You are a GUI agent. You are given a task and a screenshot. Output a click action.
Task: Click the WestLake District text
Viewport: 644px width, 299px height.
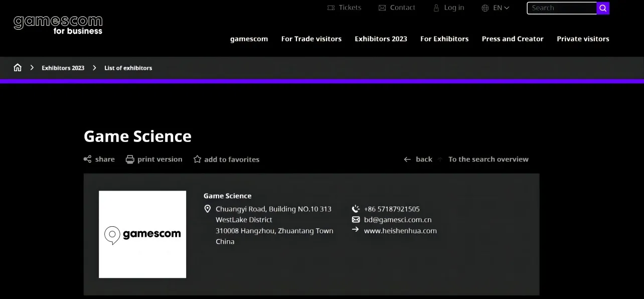tap(244, 220)
